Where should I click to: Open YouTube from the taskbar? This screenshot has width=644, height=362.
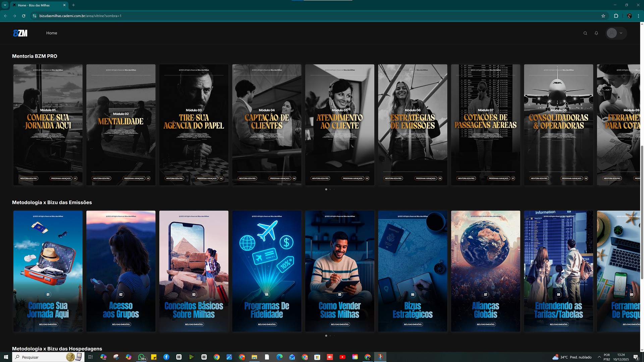(x=343, y=357)
